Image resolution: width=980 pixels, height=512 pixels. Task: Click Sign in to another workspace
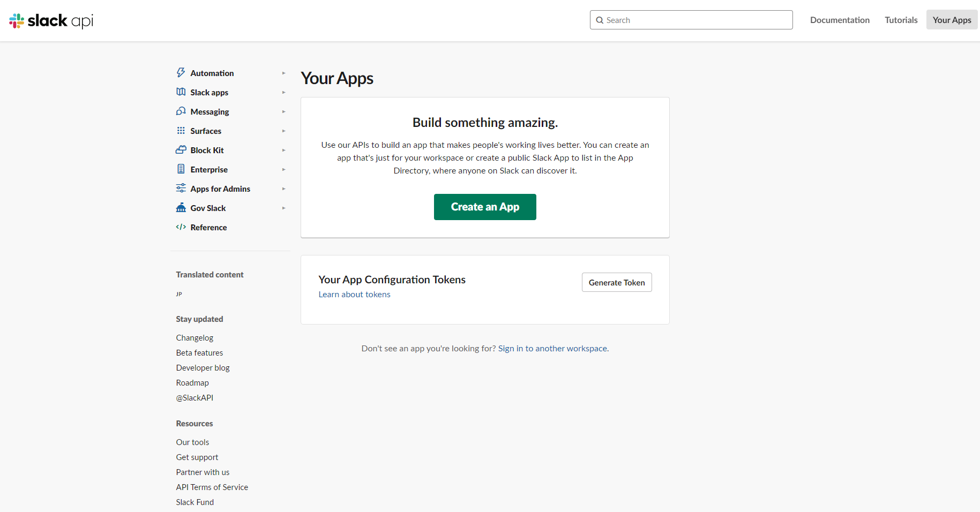[552, 349]
